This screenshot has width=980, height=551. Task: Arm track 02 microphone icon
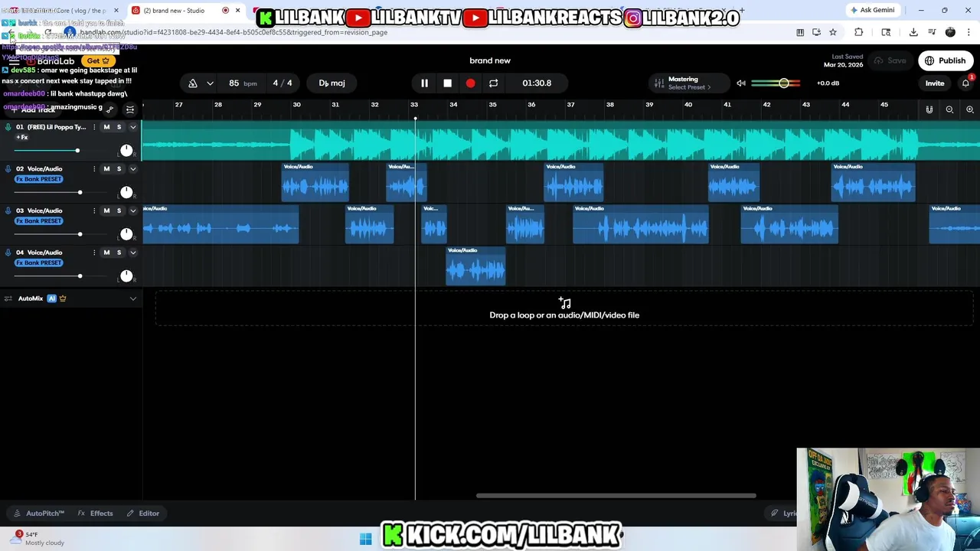(8, 168)
